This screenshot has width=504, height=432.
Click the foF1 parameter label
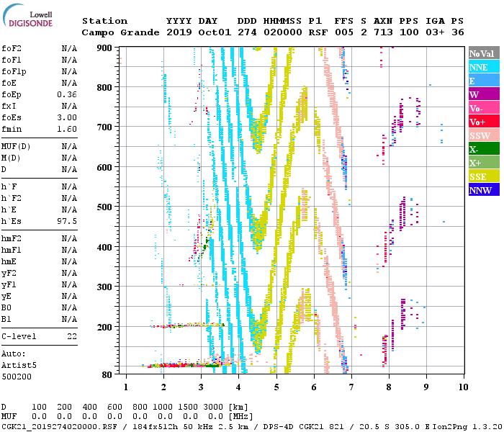tap(12, 60)
